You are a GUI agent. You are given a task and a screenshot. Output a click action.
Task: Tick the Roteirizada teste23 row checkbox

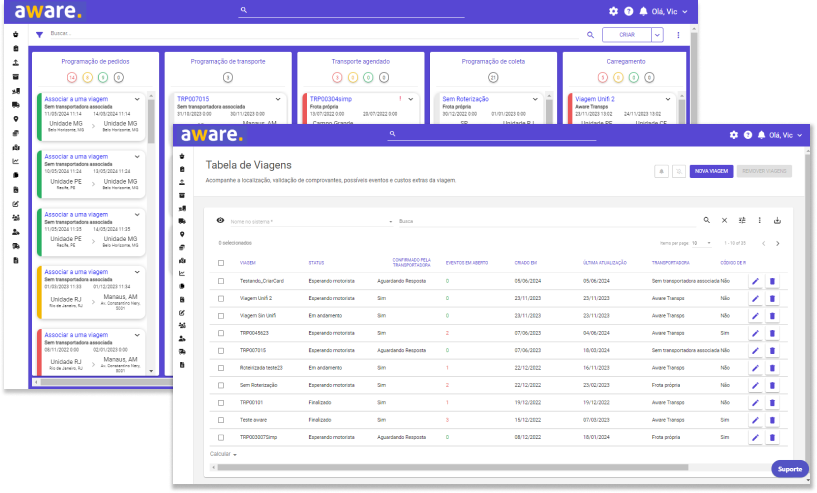[221, 368]
